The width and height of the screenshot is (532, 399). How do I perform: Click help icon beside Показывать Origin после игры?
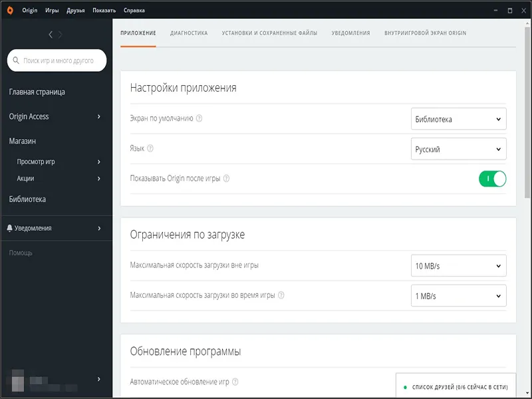[227, 179]
